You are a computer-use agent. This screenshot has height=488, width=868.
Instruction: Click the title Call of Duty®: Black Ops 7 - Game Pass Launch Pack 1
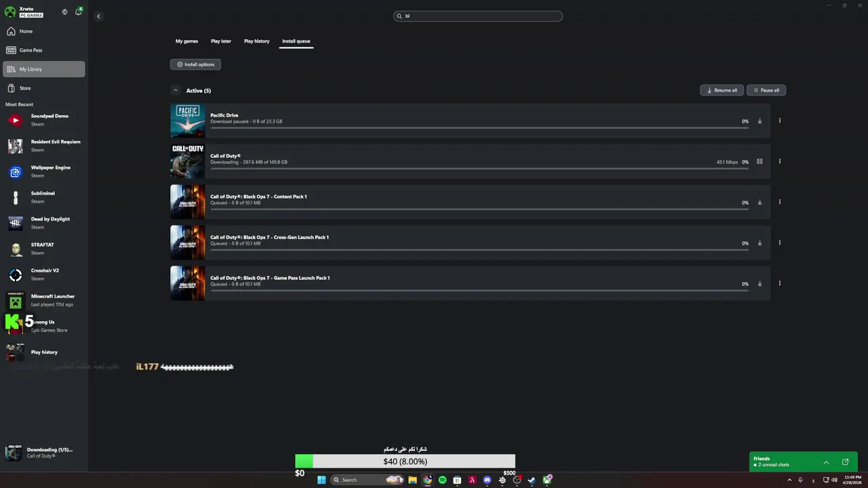(x=270, y=278)
